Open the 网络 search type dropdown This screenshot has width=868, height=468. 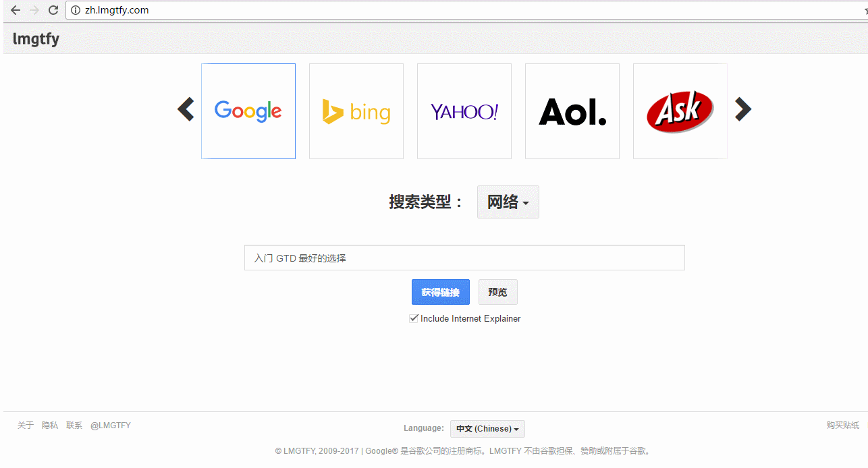point(508,202)
